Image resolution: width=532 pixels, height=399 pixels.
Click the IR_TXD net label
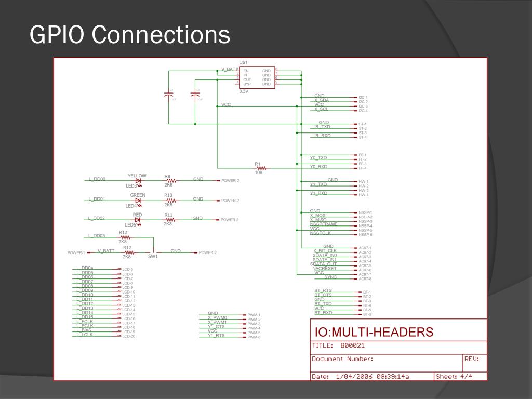[x=322, y=127]
